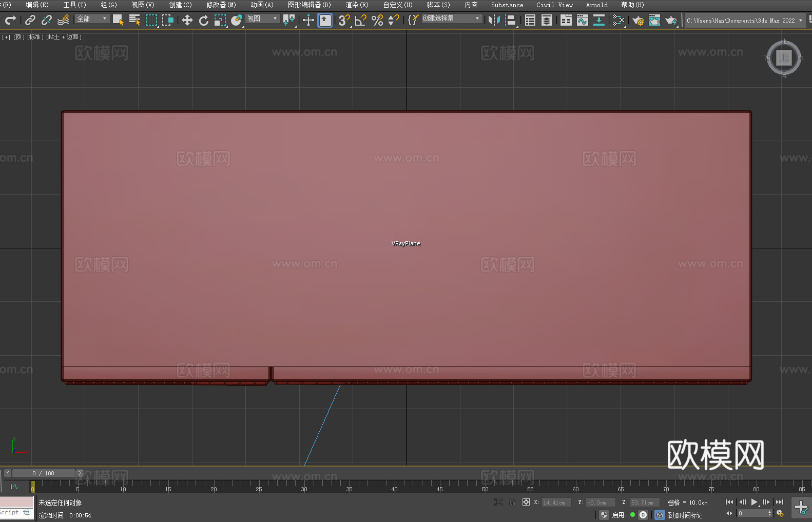Open the 创建选择集 dropdown
812x522 pixels.
[452, 18]
